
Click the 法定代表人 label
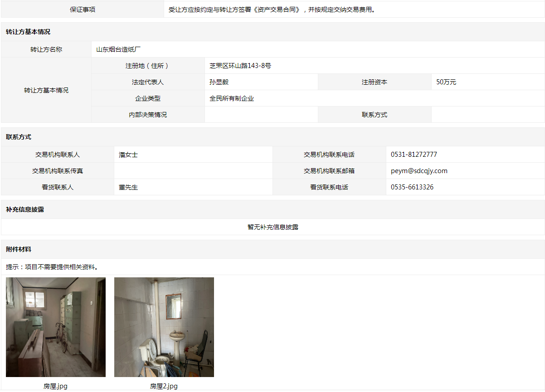tap(148, 82)
